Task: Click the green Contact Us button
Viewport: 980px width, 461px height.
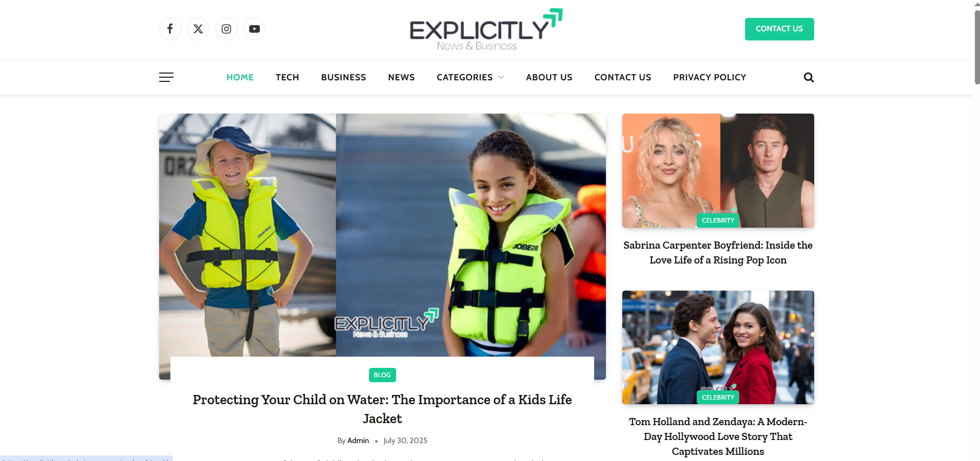Action: [779, 29]
